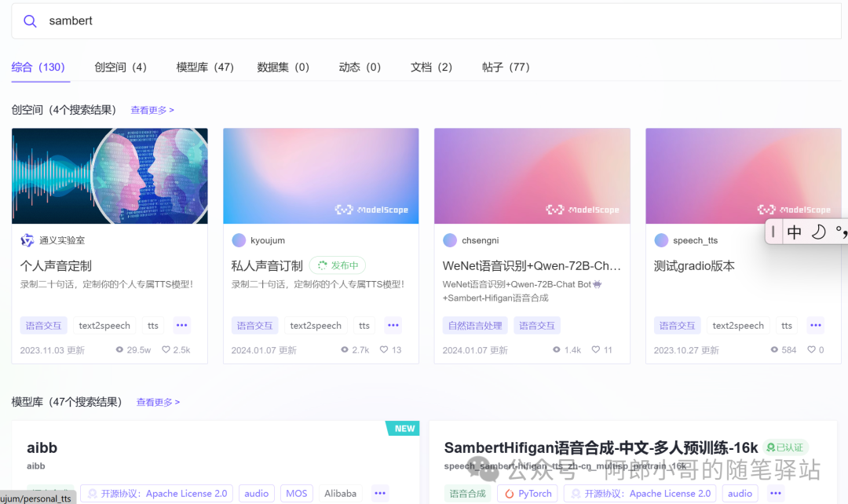Click the 已认证 verified badge
The width and height of the screenshot is (848, 504).
coord(785,447)
